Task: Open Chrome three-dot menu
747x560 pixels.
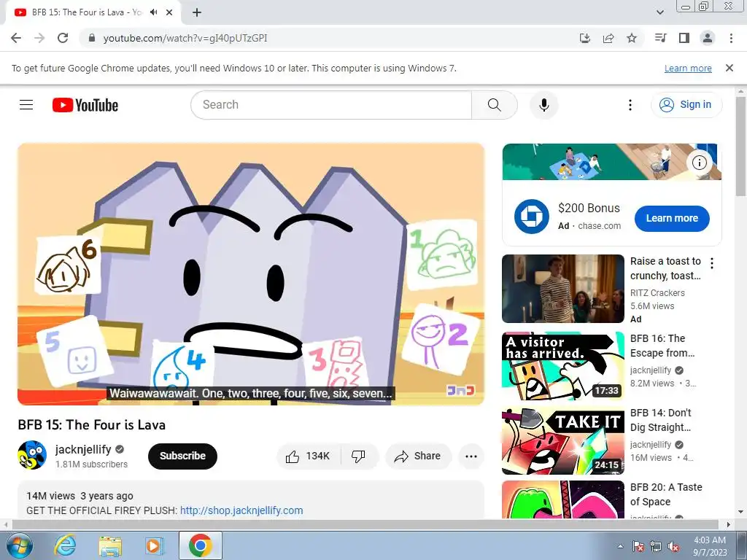Action: tap(731, 38)
